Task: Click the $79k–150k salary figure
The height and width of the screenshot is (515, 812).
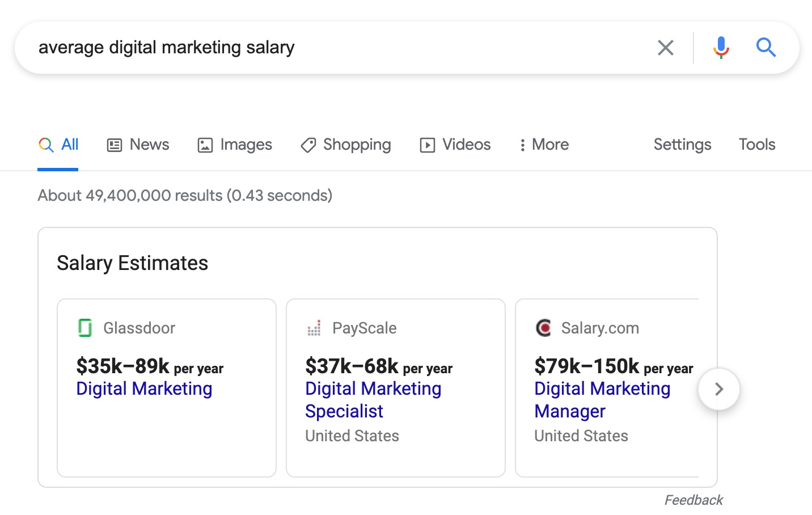Action: [587, 366]
